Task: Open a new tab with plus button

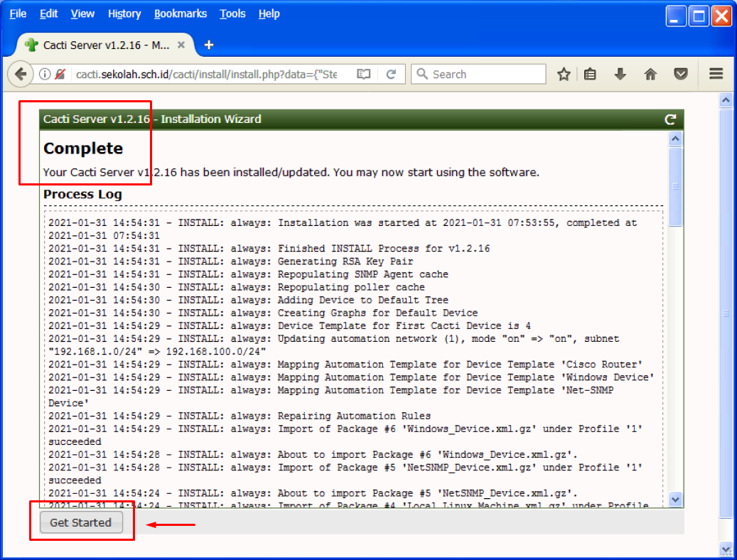Action: [x=209, y=45]
